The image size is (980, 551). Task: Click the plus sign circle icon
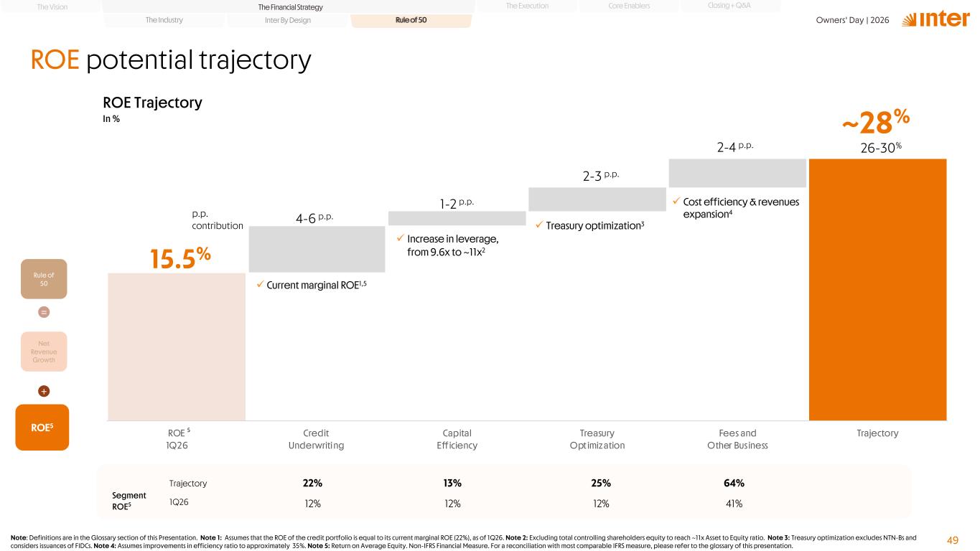pos(44,392)
